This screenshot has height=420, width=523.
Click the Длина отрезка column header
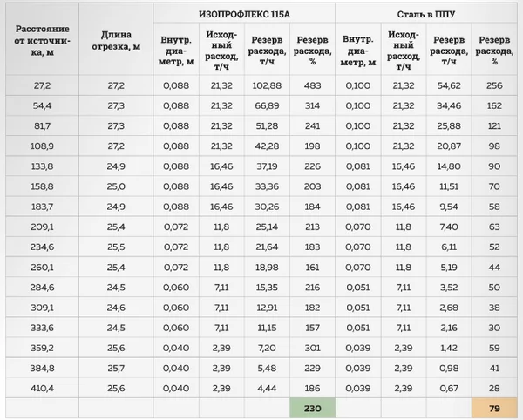pyautogui.click(x=116, y=40)
